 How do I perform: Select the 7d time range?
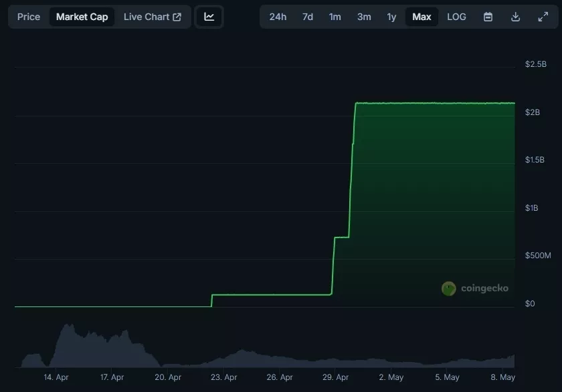(307, 17)
